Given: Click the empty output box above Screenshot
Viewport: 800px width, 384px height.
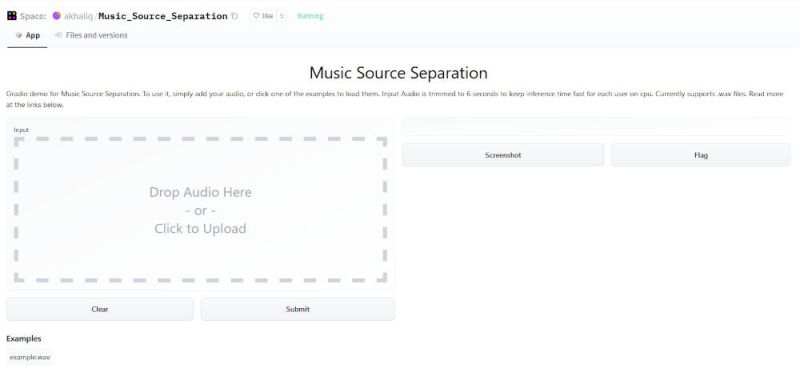Looking at the screenshot, I should pos(596,126).
